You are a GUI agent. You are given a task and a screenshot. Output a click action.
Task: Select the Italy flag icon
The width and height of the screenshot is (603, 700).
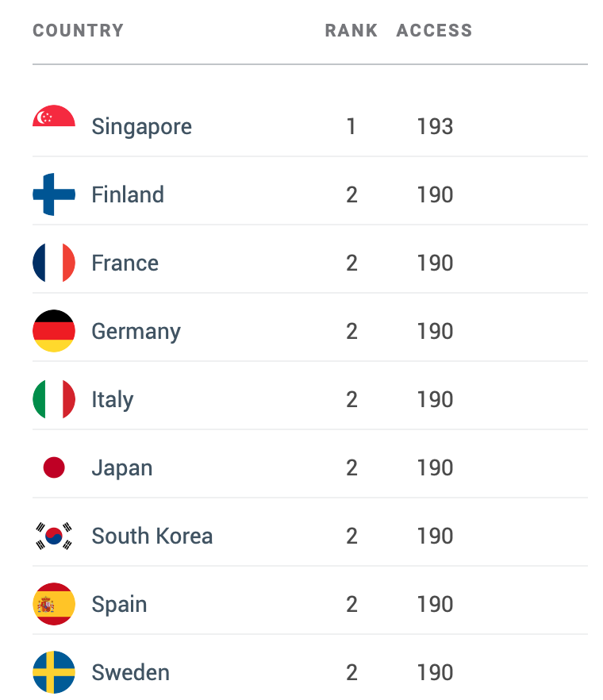pyautogui.click(x=54, y=399)
